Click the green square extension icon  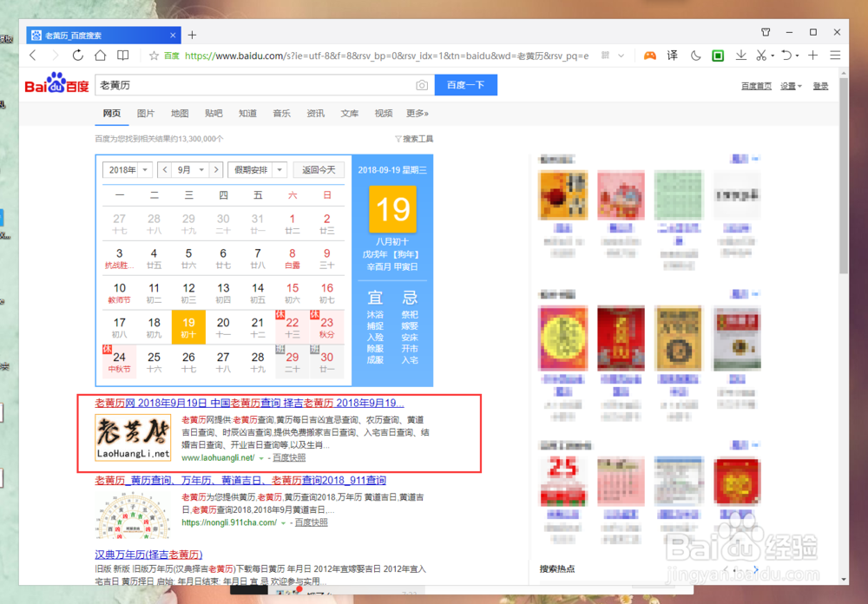(718, 56)
